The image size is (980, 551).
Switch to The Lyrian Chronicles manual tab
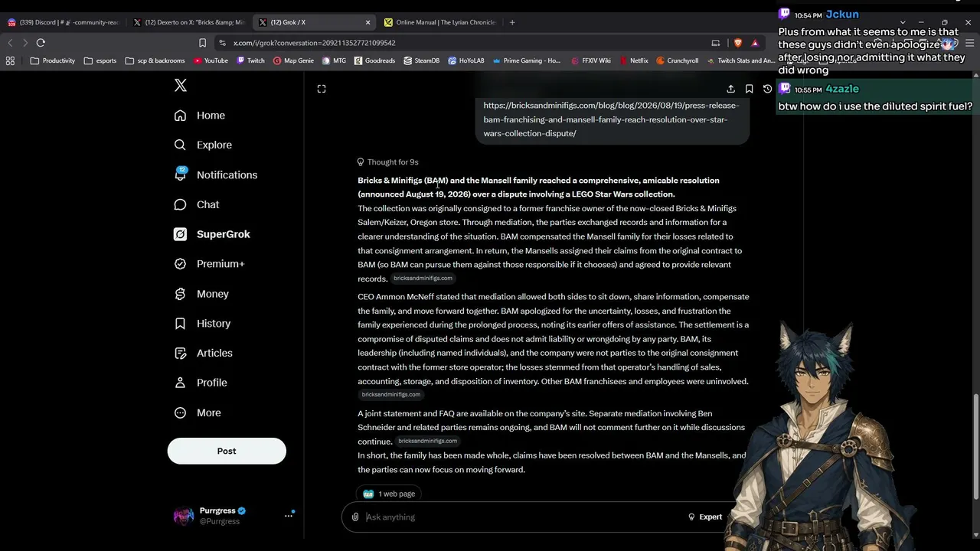pyautogui.click(x=440, y=22)
